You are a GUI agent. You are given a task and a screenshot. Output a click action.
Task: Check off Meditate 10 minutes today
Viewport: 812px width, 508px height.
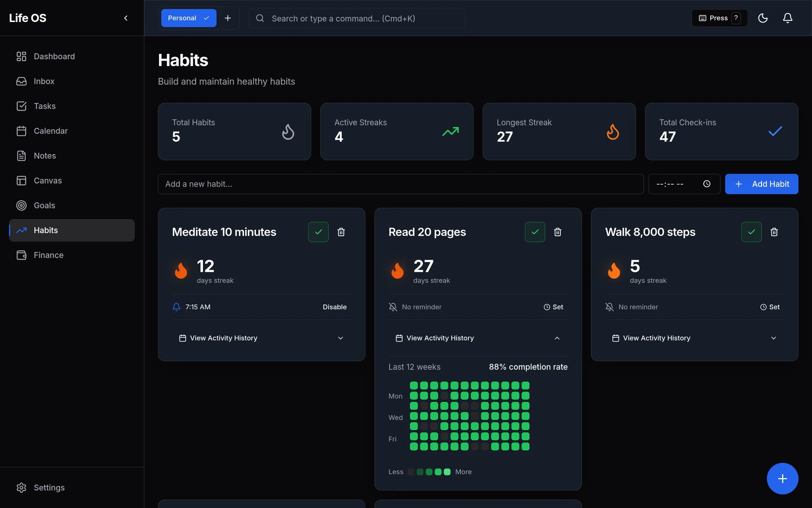(x=318, y=232)
